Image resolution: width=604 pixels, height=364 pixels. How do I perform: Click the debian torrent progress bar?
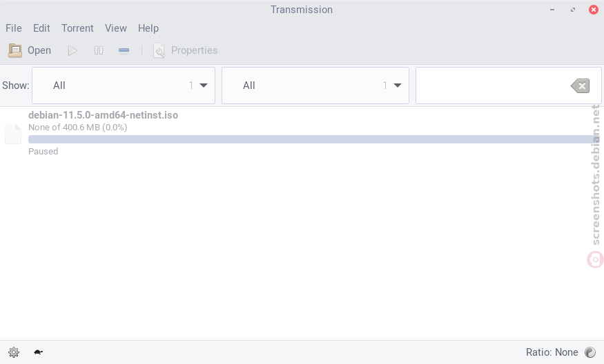point(314,139)
